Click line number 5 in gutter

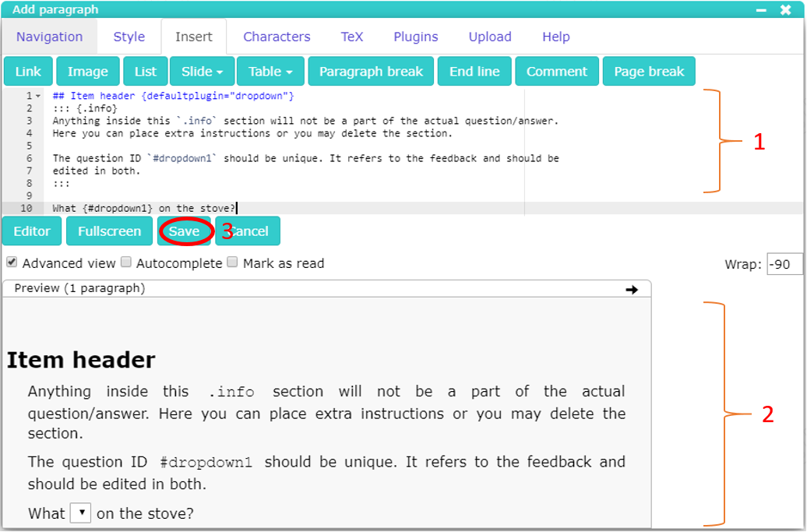30,146
